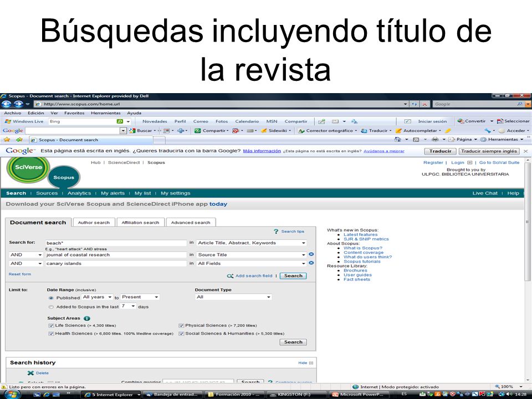Viewport: 532px width, 399px height.
Task: Click the Home icon in IE command bar
Action: point(398,140)
